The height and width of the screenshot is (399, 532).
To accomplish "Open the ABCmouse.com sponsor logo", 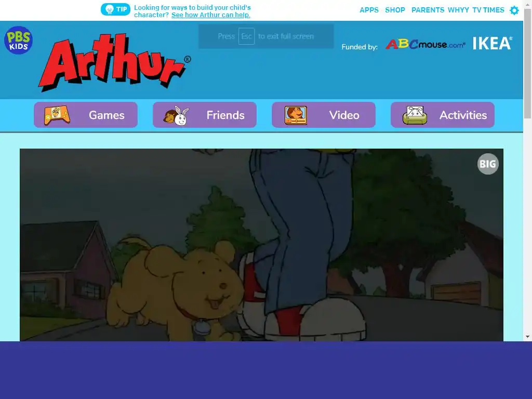I will point(425,45).
